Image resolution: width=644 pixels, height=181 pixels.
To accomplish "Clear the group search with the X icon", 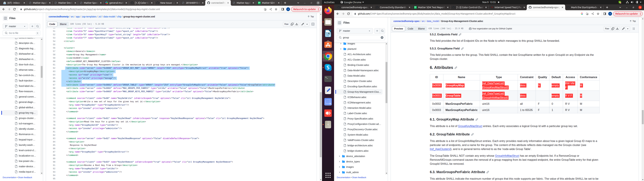I will [382, 37].
